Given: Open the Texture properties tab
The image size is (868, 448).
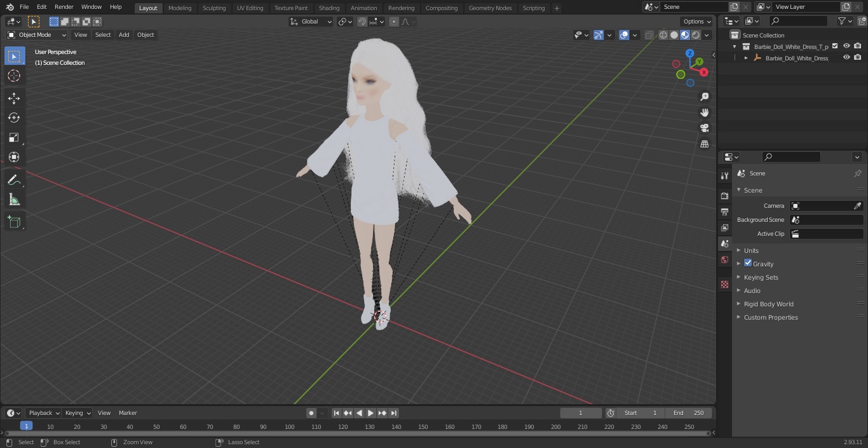Looking at the screenshot, I should click(x=724, y=285).
